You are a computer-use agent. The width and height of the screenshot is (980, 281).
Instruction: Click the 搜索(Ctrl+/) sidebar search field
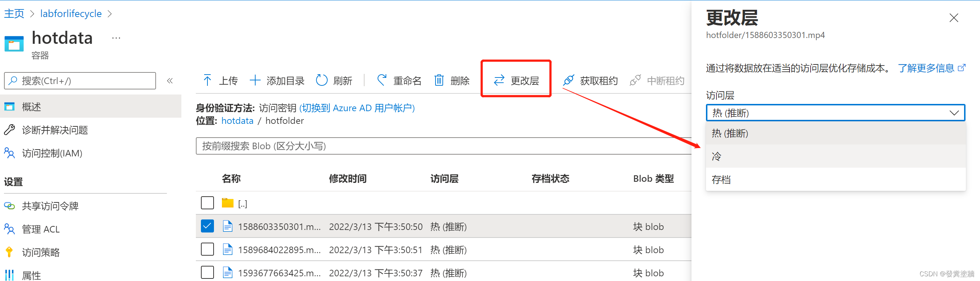coord(80,81)
